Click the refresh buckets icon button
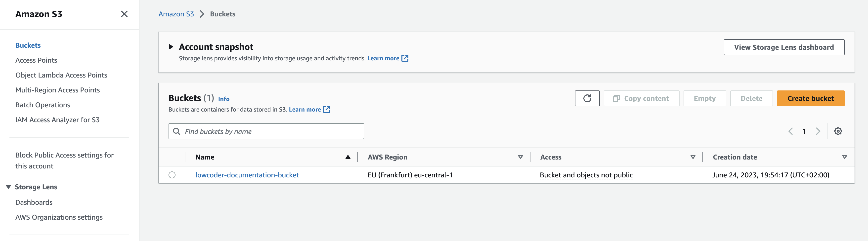 pos(587,98)
